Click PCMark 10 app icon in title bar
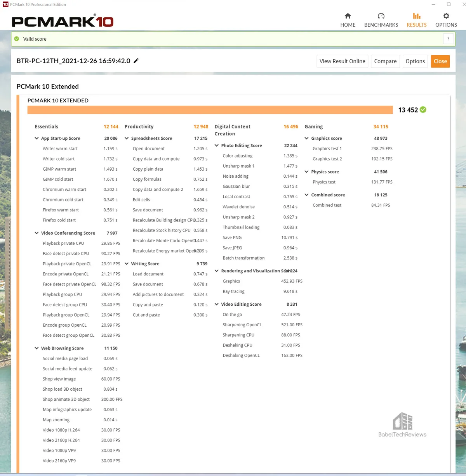 (x=5, y=5)
